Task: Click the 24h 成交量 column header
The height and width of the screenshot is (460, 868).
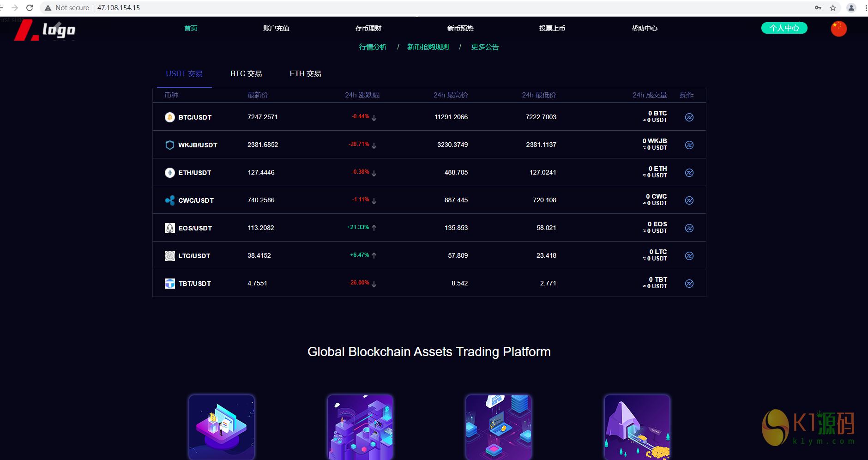Action: [650, 95]
